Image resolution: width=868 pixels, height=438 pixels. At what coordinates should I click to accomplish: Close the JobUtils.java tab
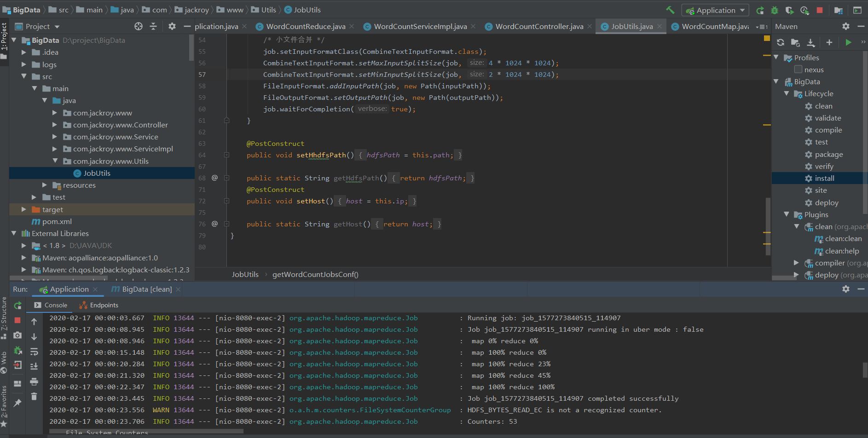[x=660, y=26]
